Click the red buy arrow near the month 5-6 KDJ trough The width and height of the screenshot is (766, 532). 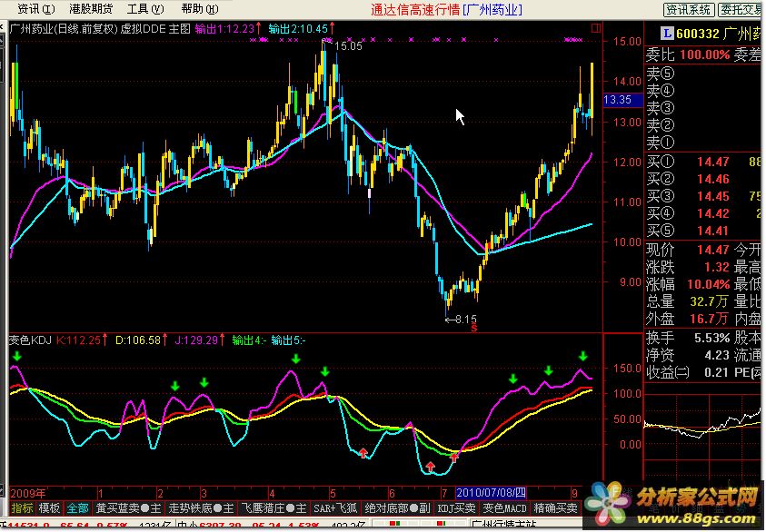click(x=363, y=452)
